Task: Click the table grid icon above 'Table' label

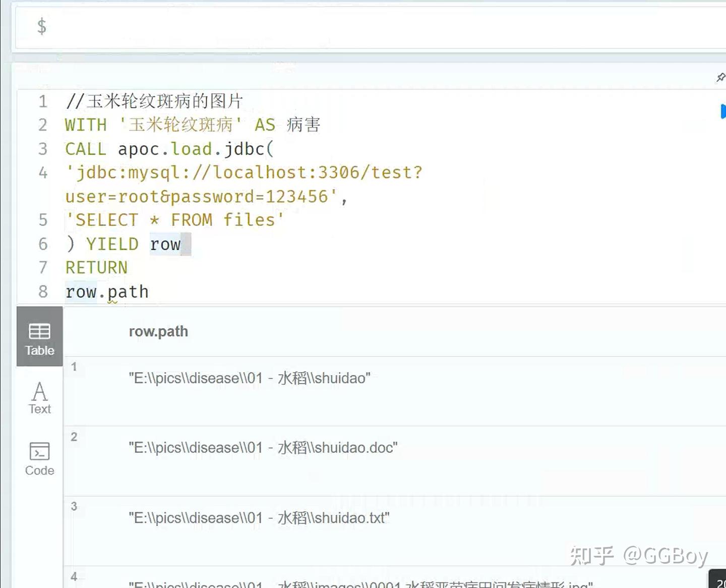Action: click(x=39, y=330)
